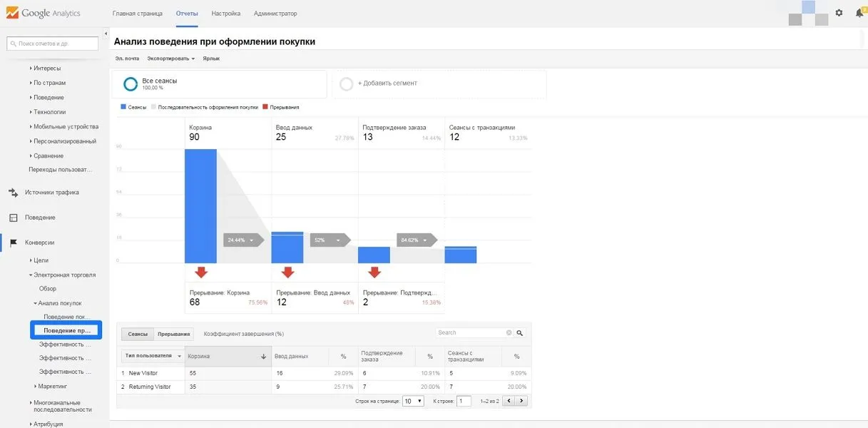This screenshot has height=428, width=868.
Task: Click the account avatar thumbnail
Action: pos(807,13)
